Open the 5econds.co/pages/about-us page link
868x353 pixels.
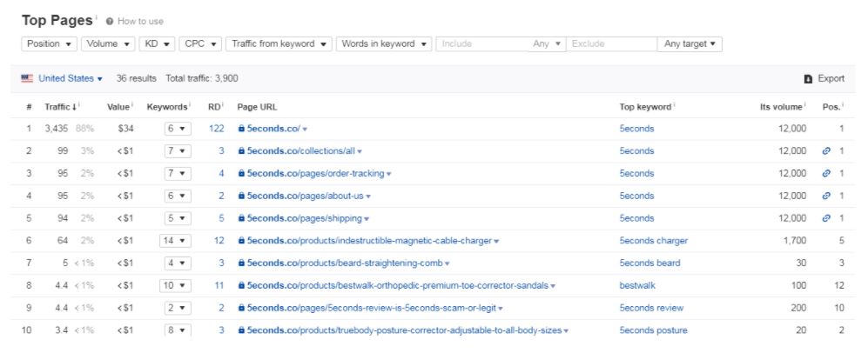point(306,196)
